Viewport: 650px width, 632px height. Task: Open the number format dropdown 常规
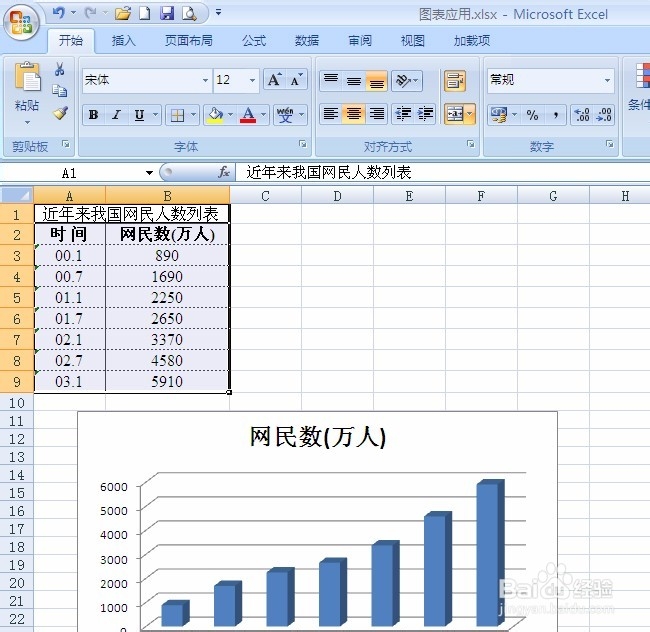(x=607, y=80)
